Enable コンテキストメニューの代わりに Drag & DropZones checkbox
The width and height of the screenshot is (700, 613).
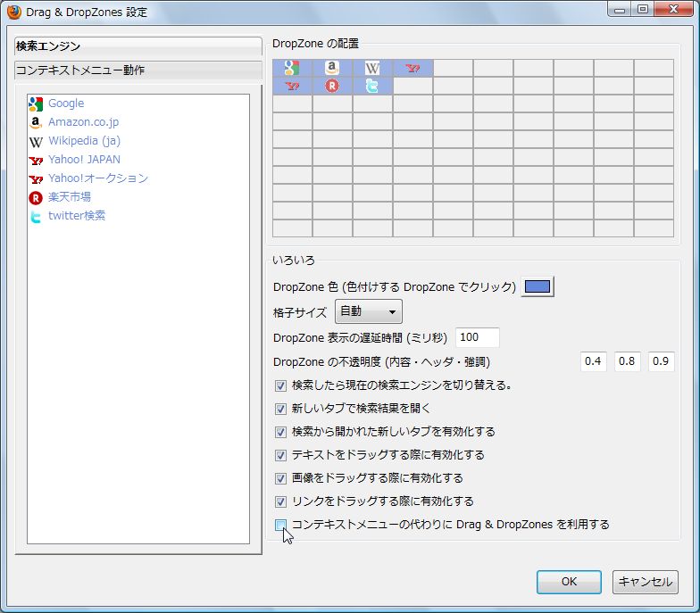click(x=280, y=525)
